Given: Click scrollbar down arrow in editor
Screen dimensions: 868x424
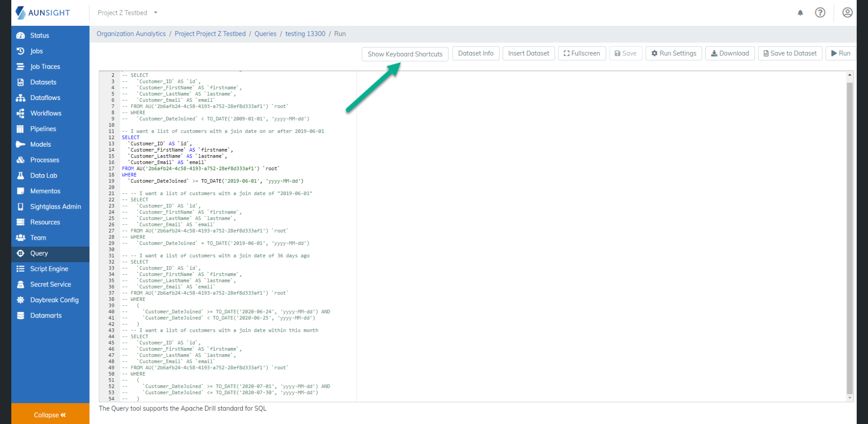Looking at the screenshot, I should point(849,398).
